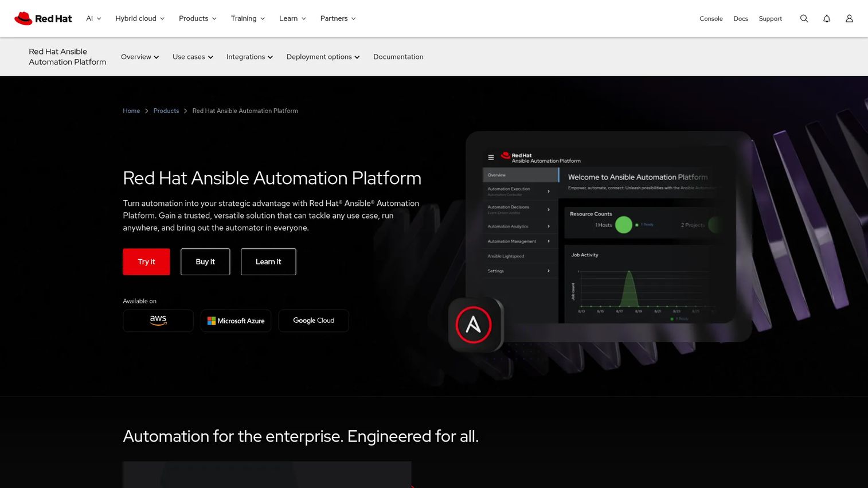
Task: Navigate to Products breadcrumb
Action: click(166, 111)
